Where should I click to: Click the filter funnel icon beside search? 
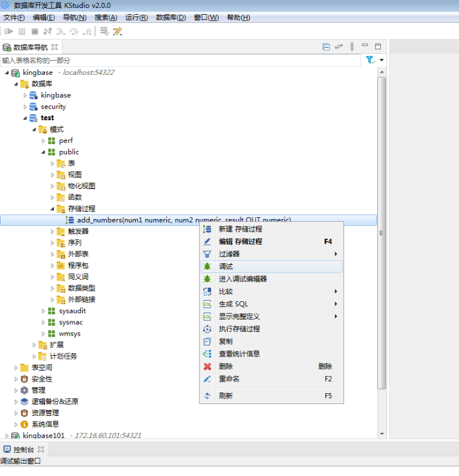click(x=370, y=60)
